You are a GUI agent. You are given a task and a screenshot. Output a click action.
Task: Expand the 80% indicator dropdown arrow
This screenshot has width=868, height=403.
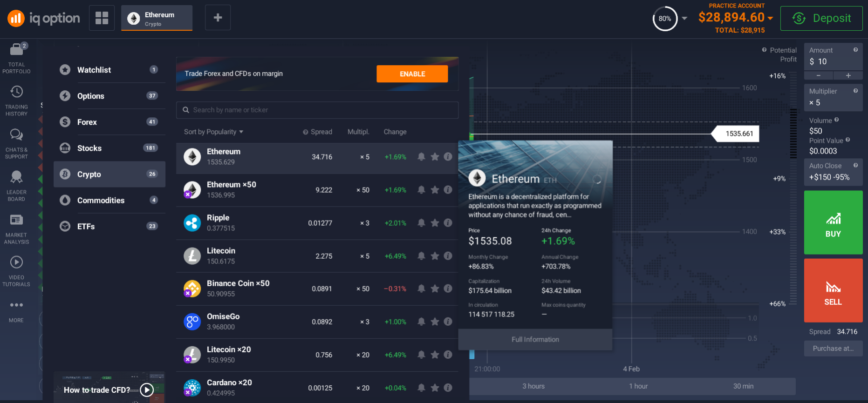pyautogui.click(x=684, y=19)
